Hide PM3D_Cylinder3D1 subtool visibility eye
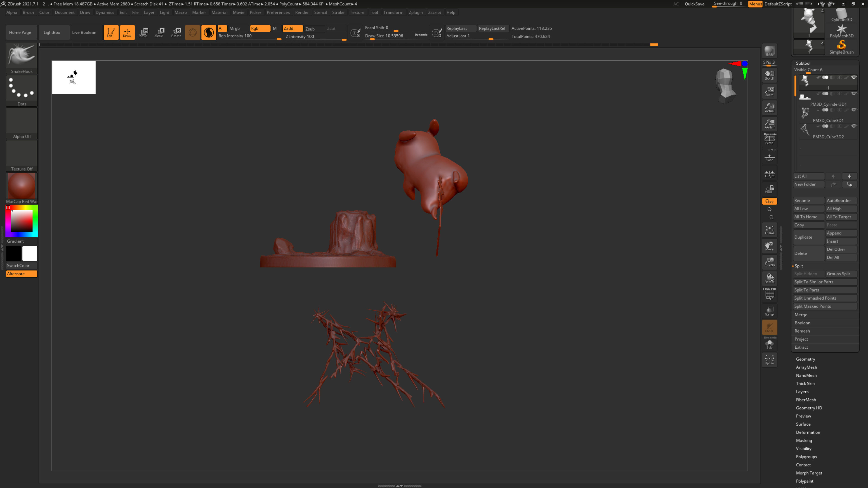The height and width of the screenshot is (488, 868). coord(854,94)
